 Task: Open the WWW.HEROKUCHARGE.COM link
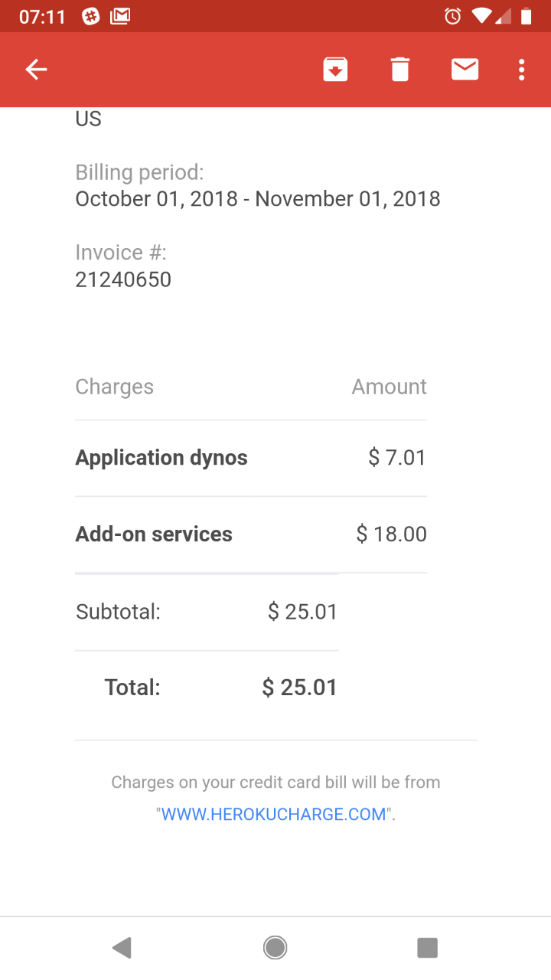[x=274, y=815]
